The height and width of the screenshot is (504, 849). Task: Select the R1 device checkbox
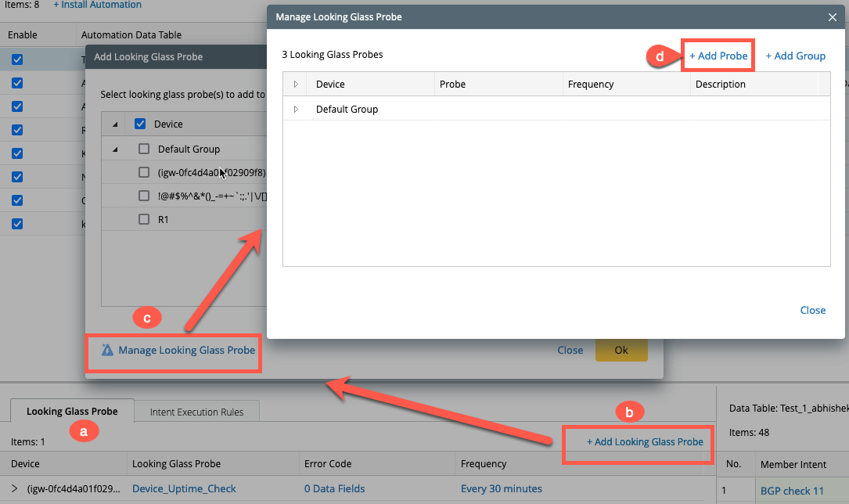point(144,220)
